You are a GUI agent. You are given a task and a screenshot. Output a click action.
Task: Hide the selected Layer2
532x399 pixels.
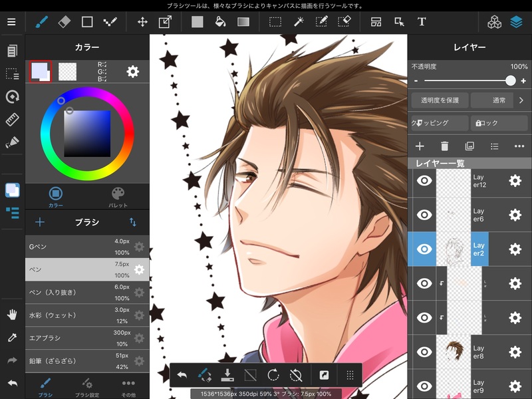424,249
